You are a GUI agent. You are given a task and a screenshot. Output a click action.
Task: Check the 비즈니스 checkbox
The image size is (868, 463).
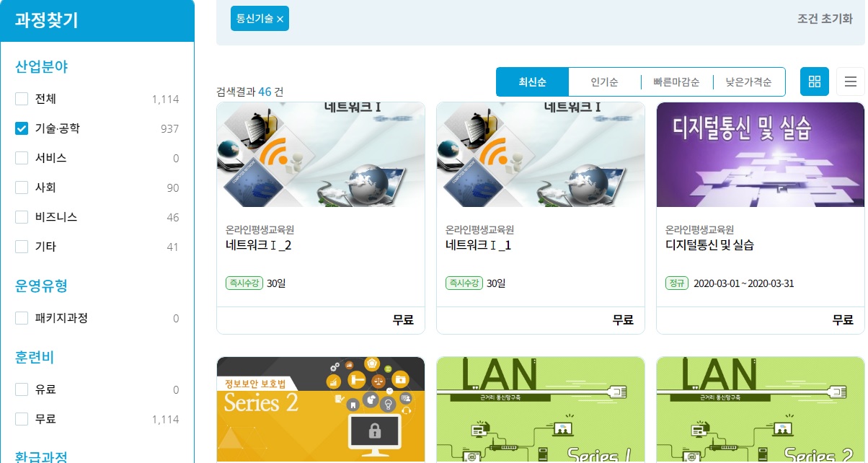(22, 217)
